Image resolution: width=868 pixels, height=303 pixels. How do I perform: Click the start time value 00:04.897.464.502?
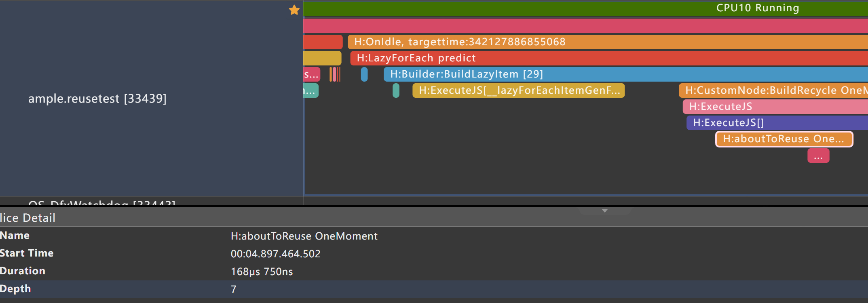[x=275, y=254]
